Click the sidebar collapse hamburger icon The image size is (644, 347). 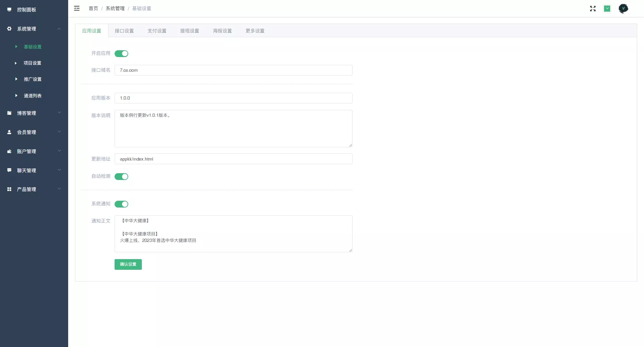tap(77, 8)
